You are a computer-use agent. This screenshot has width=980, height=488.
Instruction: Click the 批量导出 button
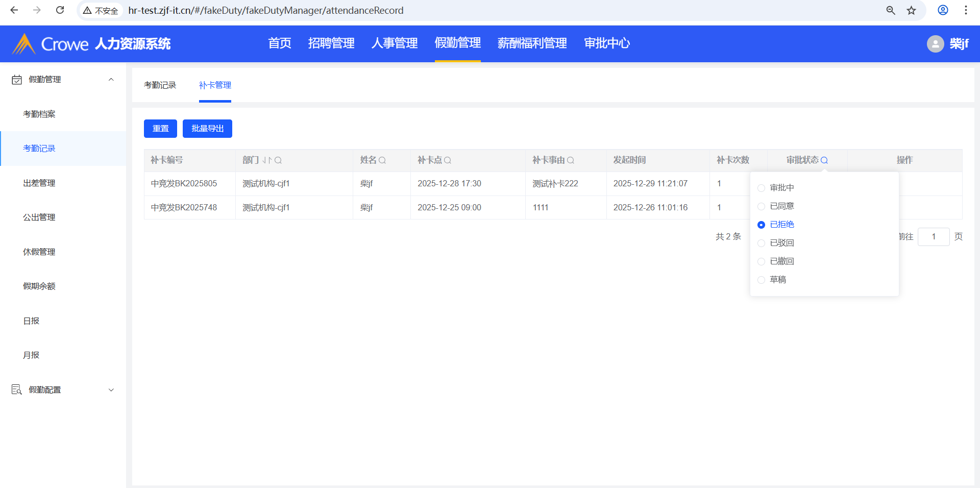pyautogui.click(x=207, y=129)
